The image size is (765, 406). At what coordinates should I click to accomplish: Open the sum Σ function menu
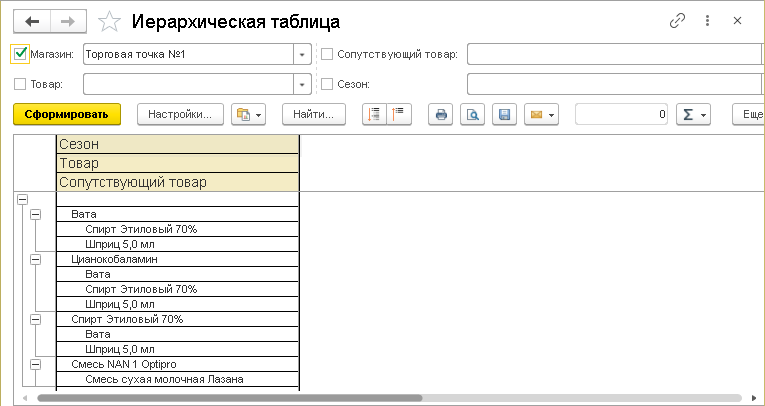[x=693, y=115]
